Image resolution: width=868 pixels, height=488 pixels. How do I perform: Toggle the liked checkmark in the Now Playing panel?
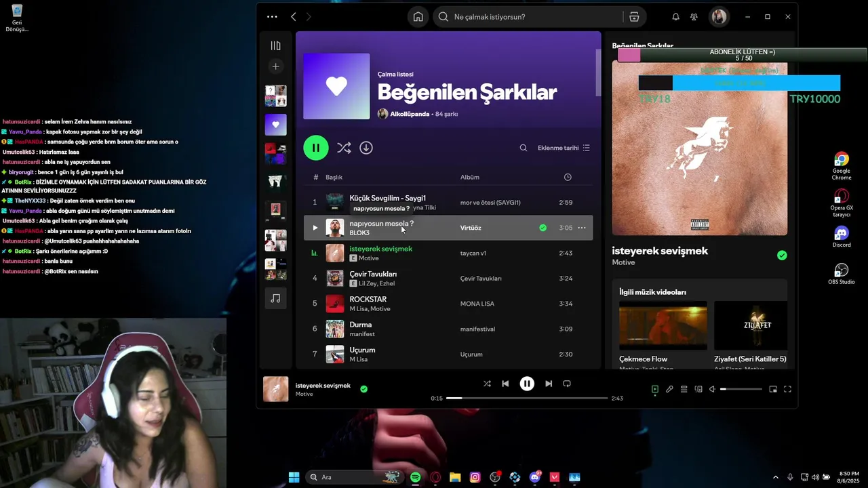[782, 256]
